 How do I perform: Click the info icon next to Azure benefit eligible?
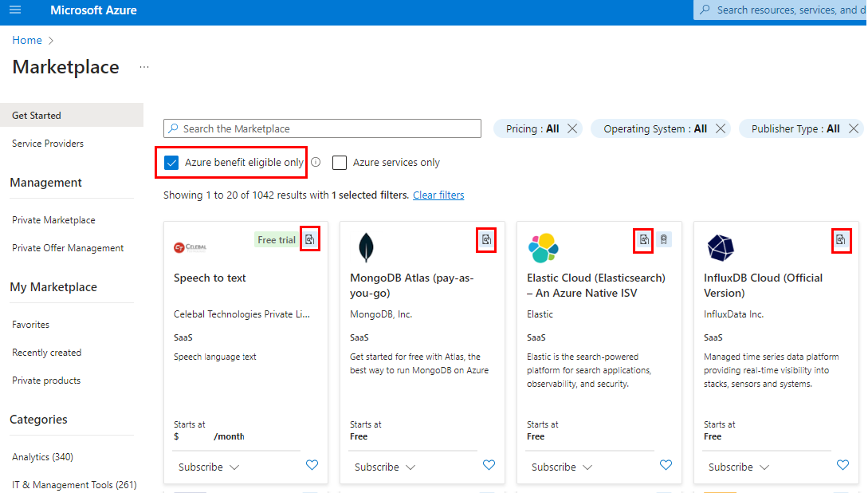(x=316, y=162)
